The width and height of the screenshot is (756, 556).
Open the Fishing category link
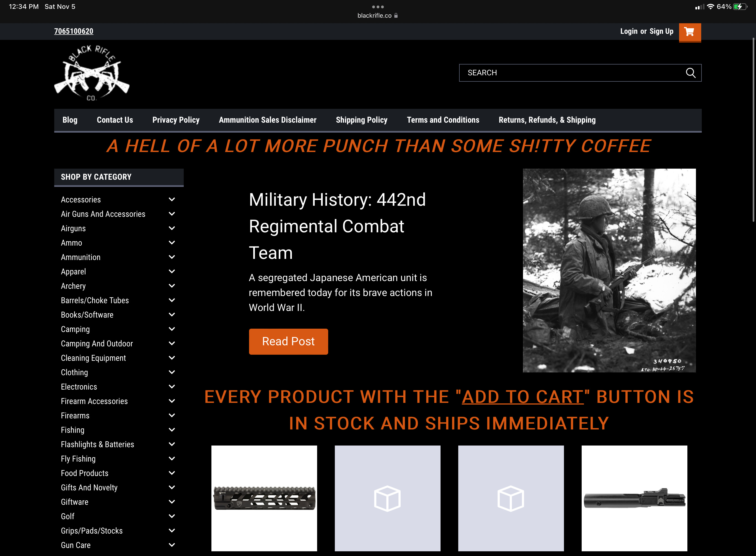coord(73,430)
